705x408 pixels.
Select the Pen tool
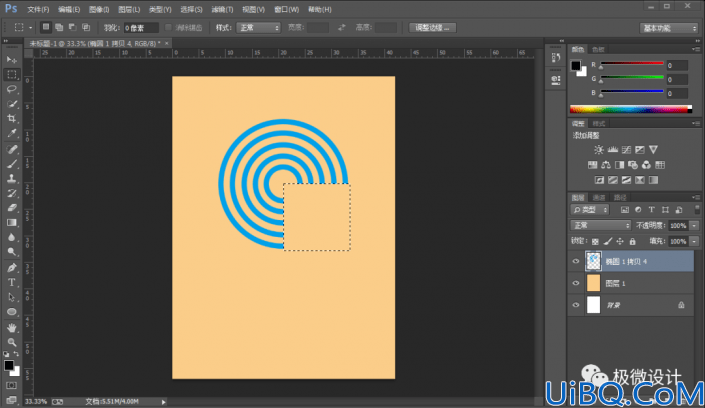click(12, 268)
